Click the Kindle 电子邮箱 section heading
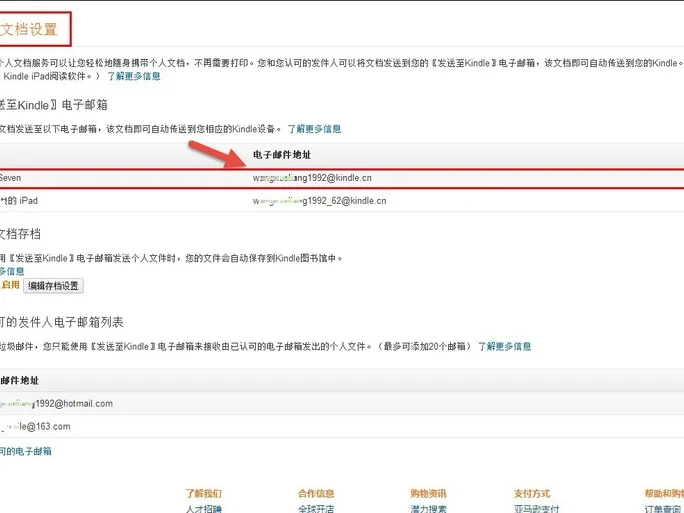 [54, 105]
